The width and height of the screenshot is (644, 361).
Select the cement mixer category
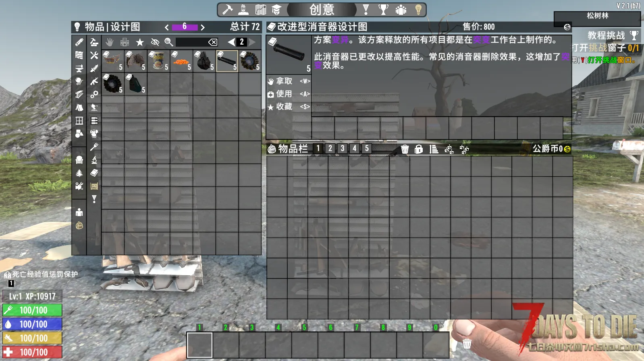click(79, 81)
